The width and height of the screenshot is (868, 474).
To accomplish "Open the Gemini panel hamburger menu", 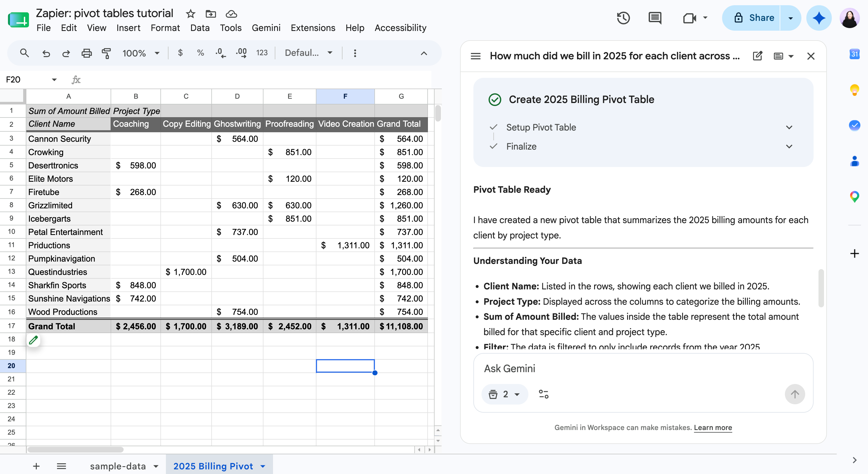I will click(x=475, y=56).
